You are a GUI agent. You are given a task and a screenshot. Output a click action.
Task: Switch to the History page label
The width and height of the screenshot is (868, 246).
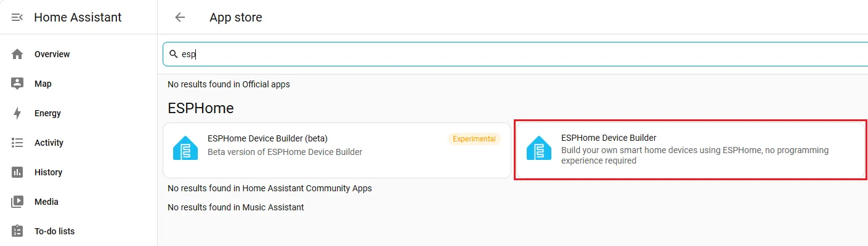(x=49, y=172)
